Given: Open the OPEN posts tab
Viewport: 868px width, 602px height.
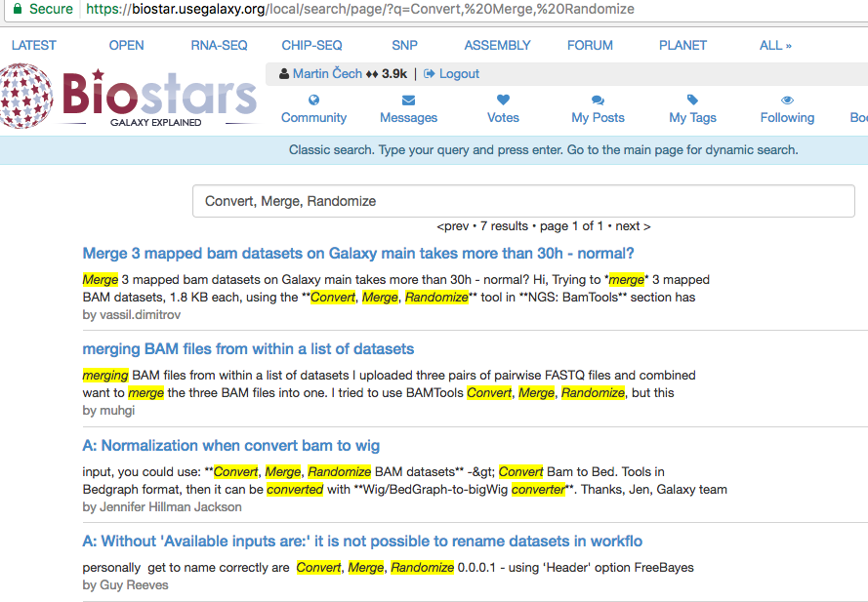Looking at the screenshot, I should coord(126,46).
